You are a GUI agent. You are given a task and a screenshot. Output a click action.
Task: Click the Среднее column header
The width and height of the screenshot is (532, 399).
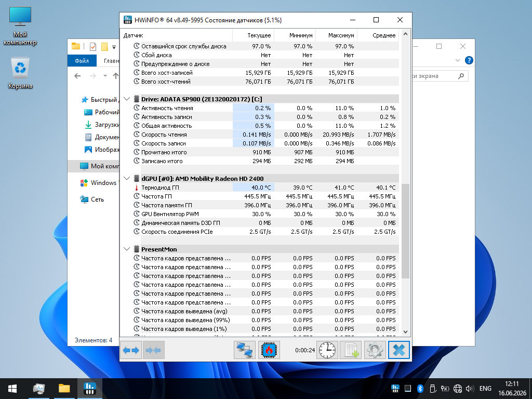[378, 35]
